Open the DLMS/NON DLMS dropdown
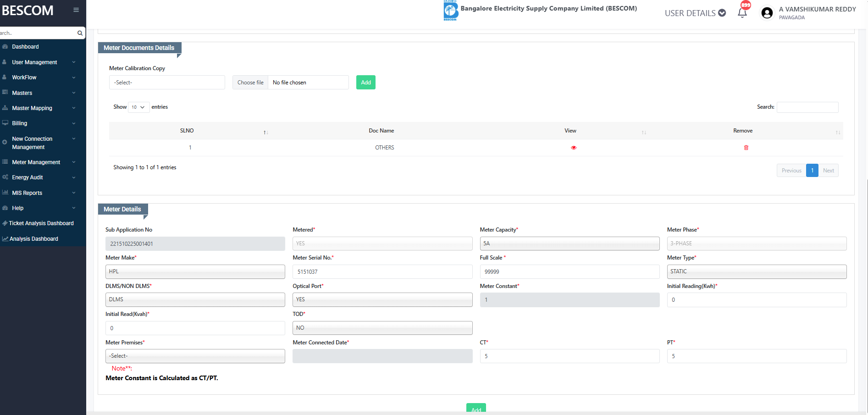 [x=195, y=299]
